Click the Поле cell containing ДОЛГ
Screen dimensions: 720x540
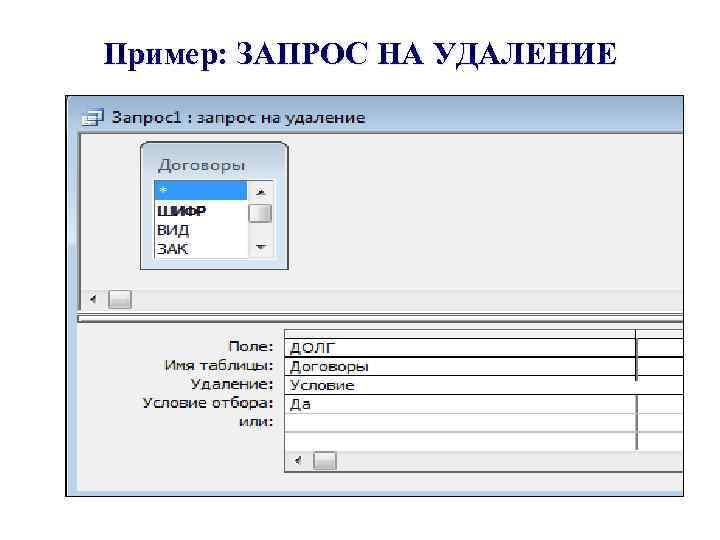pyautogui.click(x=460, y=348)
